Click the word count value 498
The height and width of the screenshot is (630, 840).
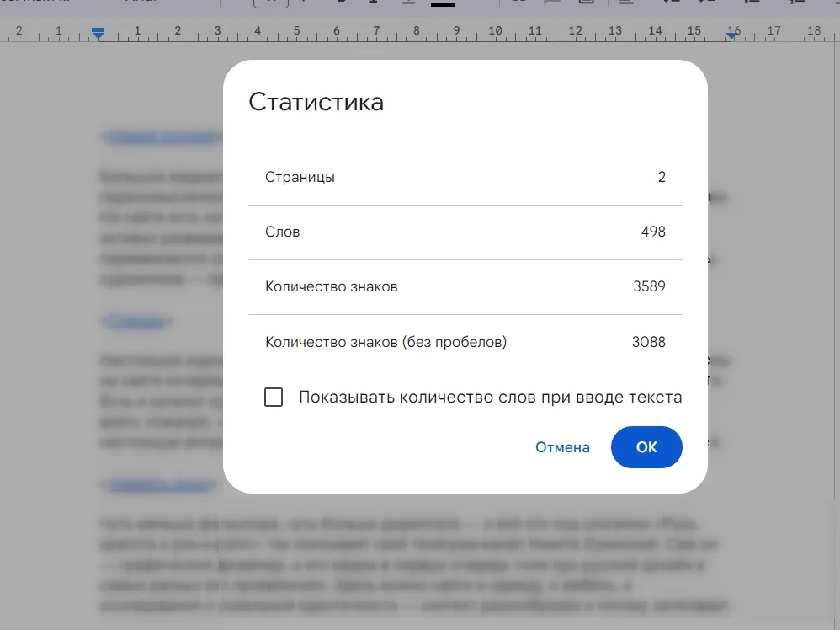[652, 232]
